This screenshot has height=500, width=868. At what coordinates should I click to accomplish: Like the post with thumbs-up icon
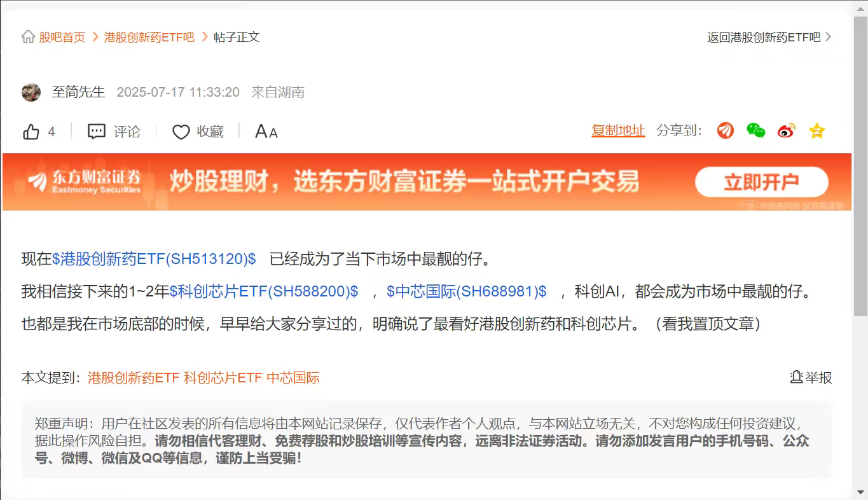(x=31, y=132)
